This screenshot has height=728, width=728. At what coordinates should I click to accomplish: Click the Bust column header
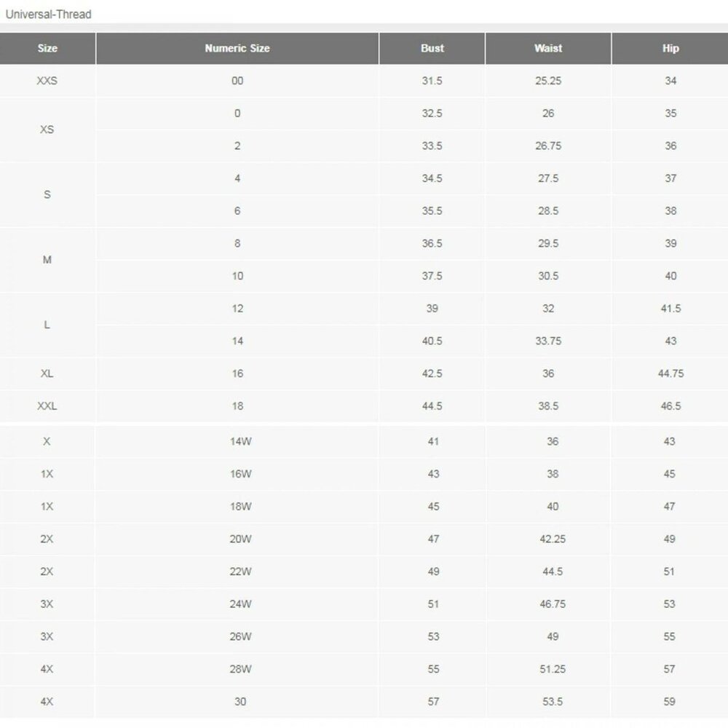432,48
